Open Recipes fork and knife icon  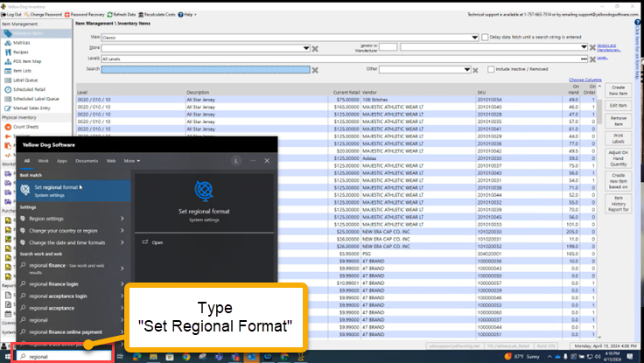tap(8, 52)
